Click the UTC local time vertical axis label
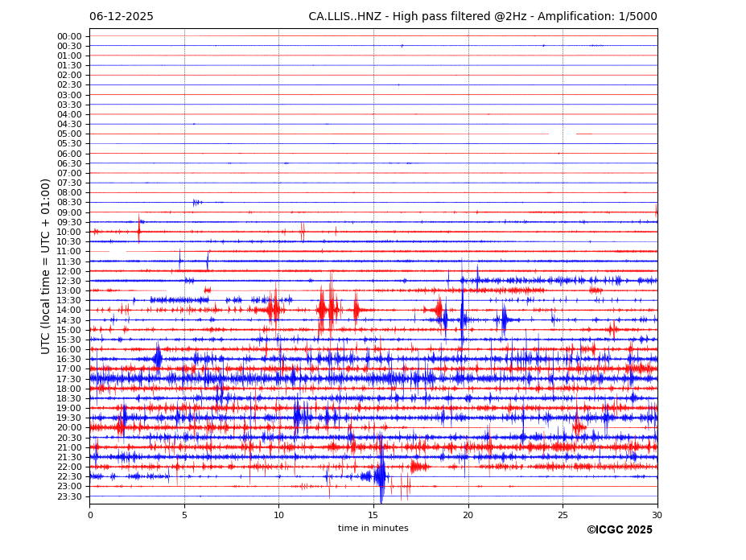Image resolution: width=746 pixels, height=560 pixels. click(x=47, y=266)
